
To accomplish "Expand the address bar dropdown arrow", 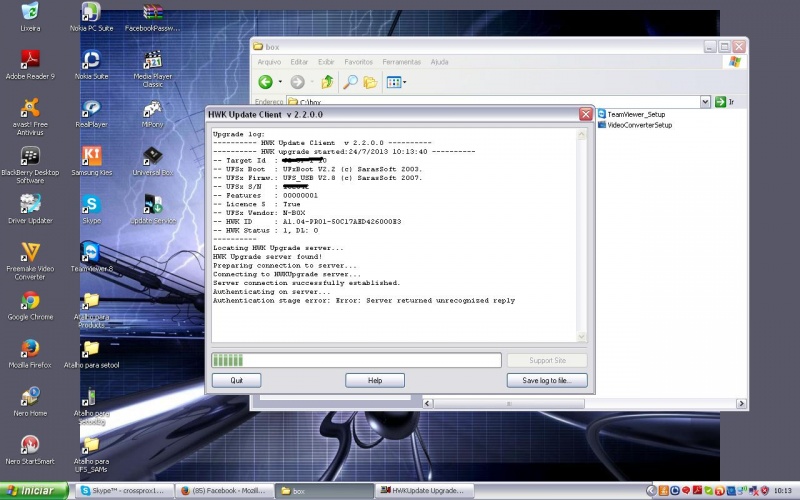I will coord(705,102).
